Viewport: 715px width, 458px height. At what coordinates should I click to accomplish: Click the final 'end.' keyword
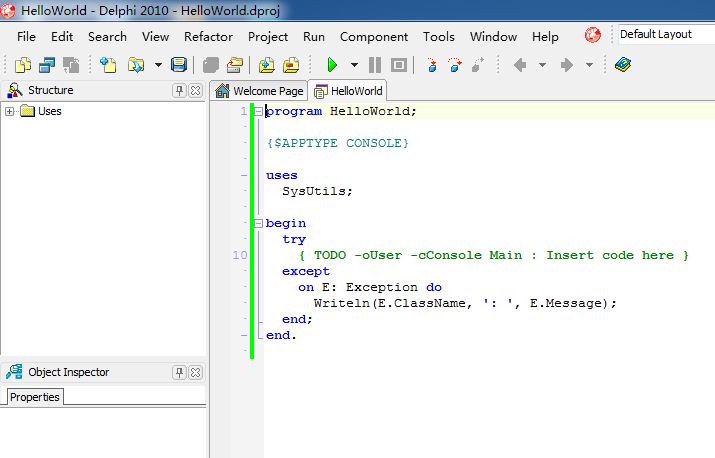pyautogui.click(x=281, y=335)
